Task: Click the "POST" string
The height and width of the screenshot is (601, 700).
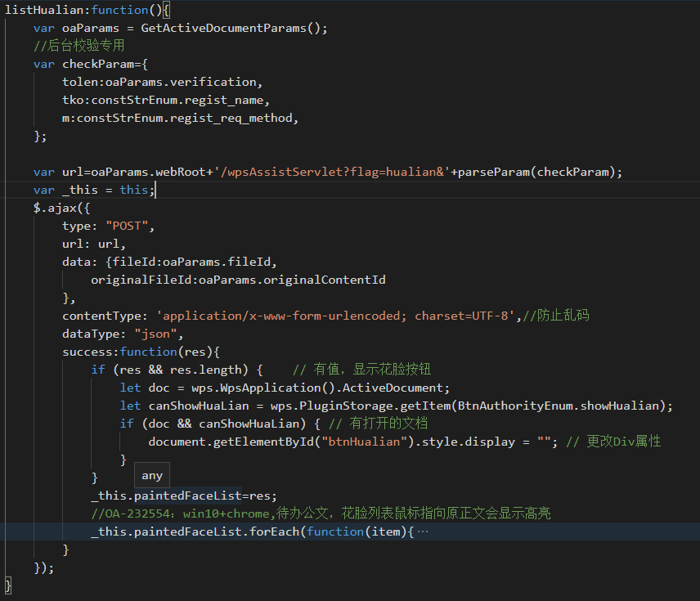Action: [x=127, y=226]
